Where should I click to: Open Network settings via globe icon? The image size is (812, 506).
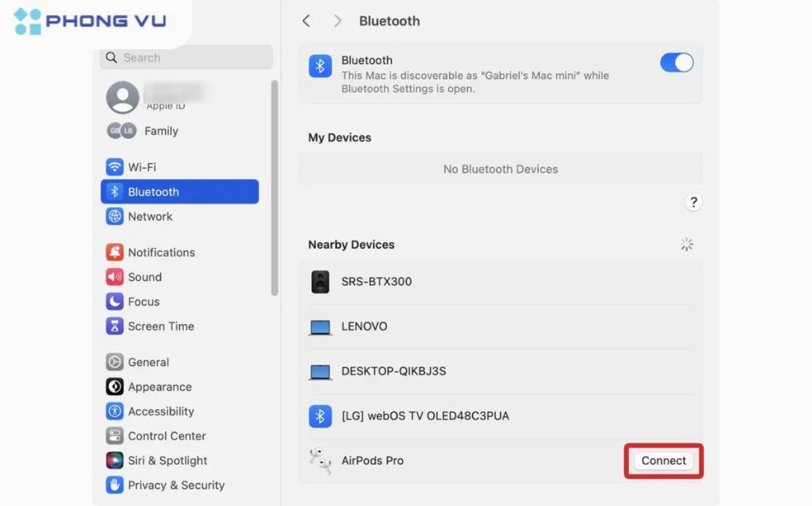click(x=115, y=216)
